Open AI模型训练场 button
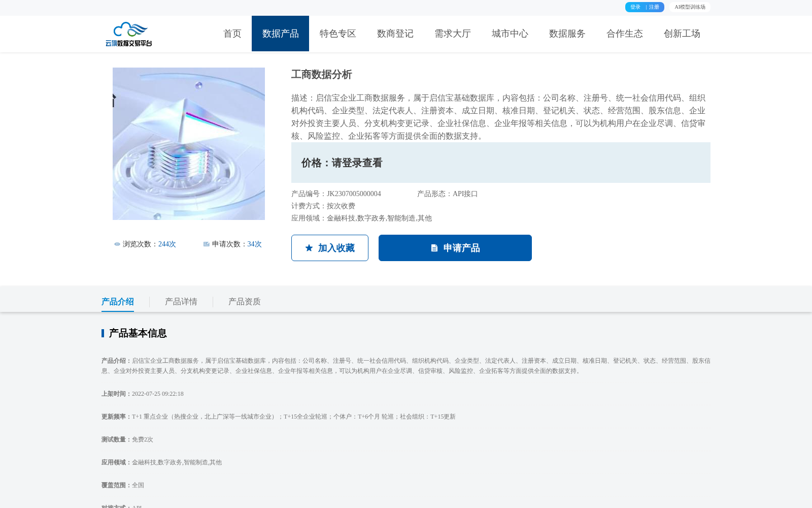Image resolution: width=812 pixels, height=508 pixels. [x=690, y=7]
